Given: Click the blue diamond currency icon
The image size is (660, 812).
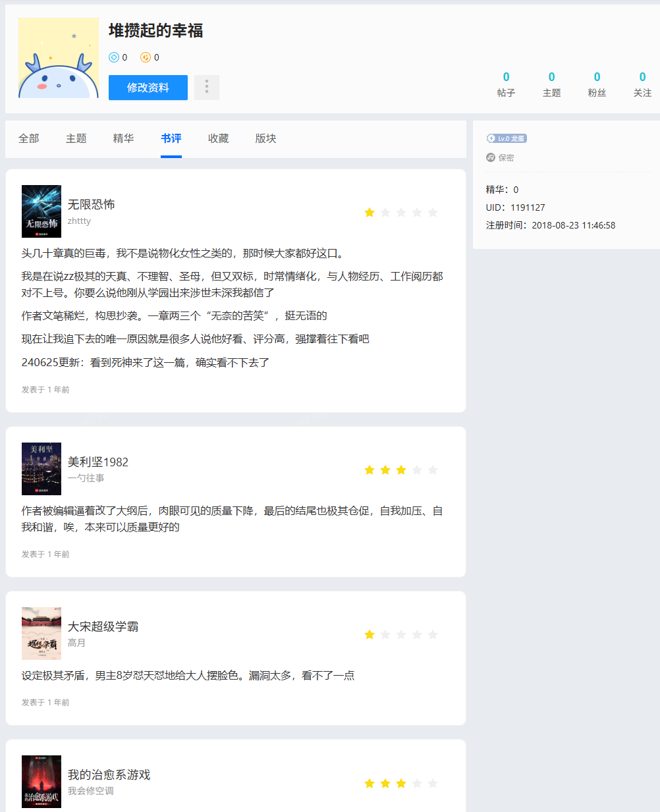Looking at the screenshot, I should point(114,57).
